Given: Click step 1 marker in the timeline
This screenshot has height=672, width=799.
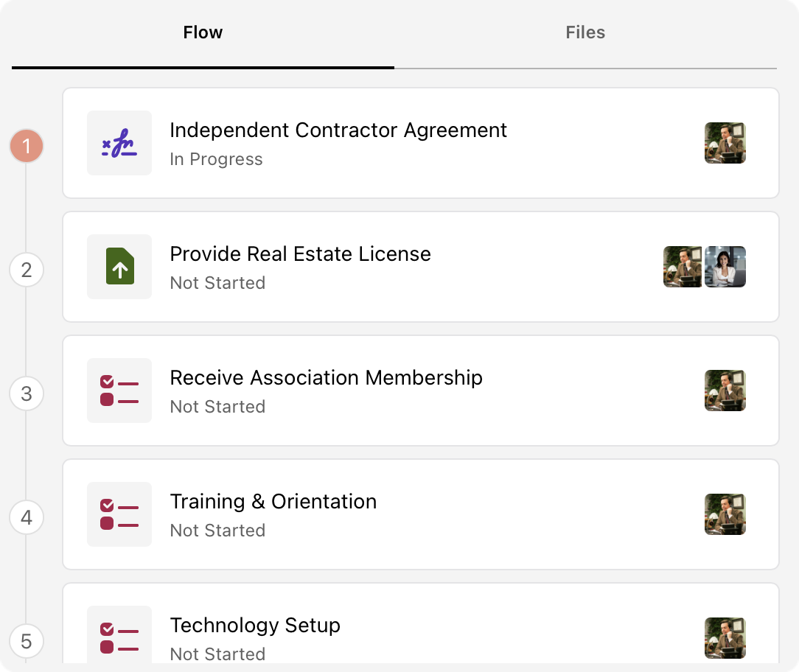Looking at the screenshot, I should coord(27,146).
